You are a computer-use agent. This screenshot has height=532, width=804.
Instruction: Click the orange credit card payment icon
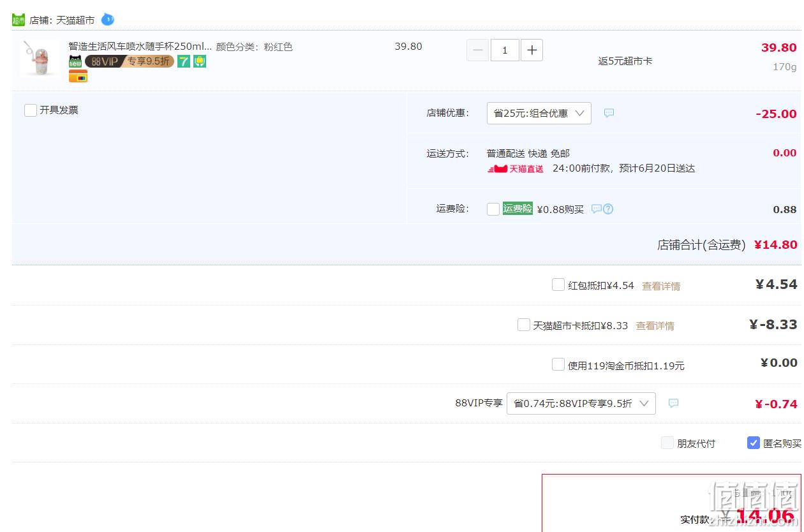pos(78,77)
